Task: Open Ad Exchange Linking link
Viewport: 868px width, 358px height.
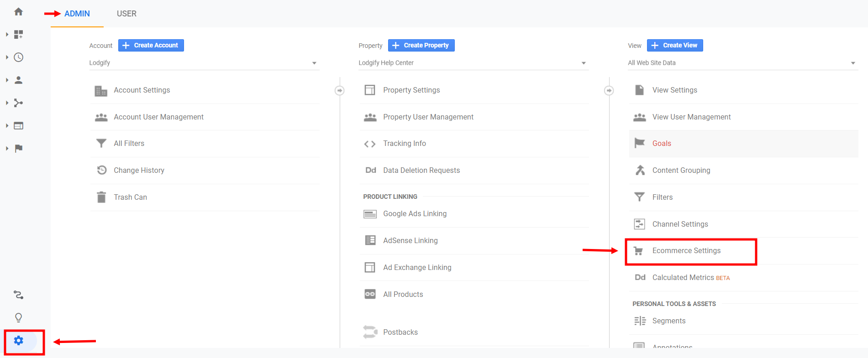Action: pos(417,268)
